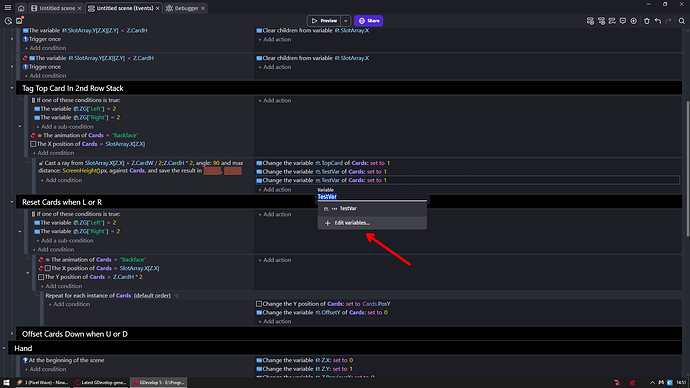Delete selected event with trash icon

tap(646, 21)
